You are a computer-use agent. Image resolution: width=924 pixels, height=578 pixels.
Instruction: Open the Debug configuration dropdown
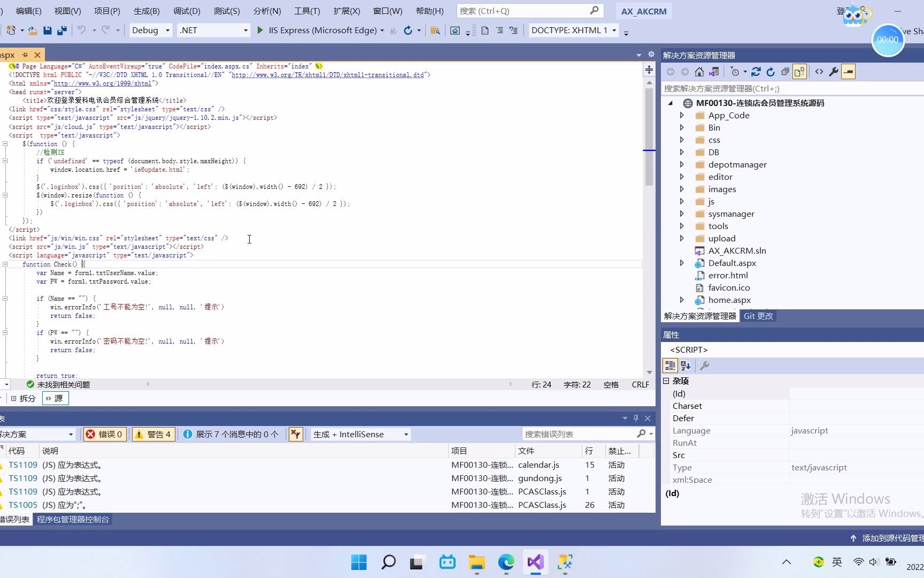pos(151,31)
